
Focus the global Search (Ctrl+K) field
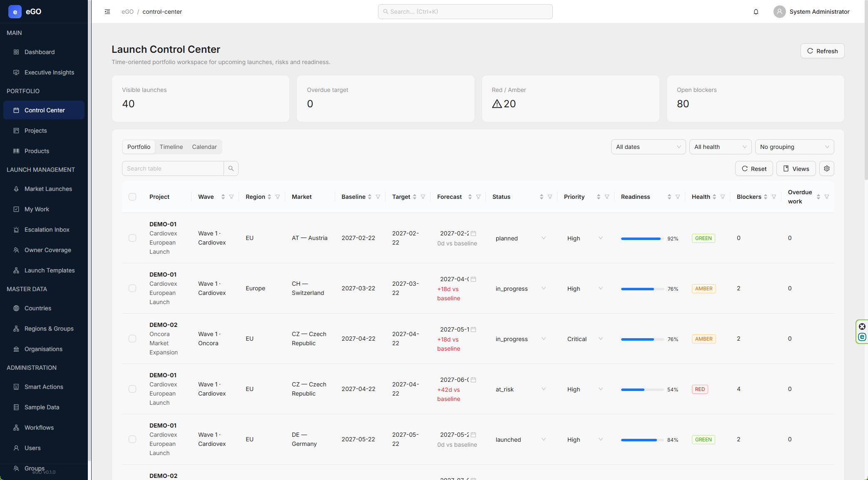tap(465, 12)
